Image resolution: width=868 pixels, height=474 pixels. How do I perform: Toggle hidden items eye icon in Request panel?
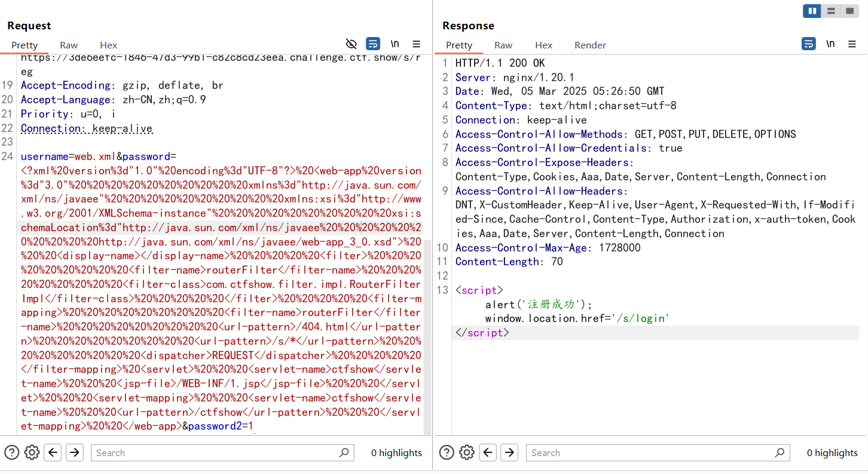352,44
